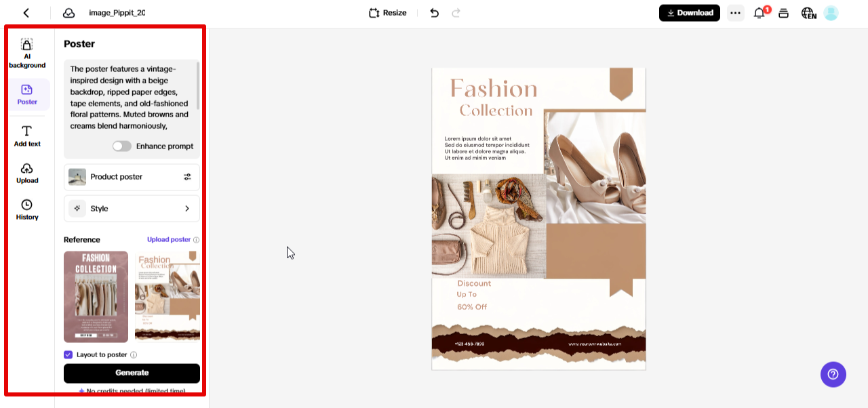Viewport: 868px width, 408px height.
Task: Open notifications bell
Action: click(759, 12)
